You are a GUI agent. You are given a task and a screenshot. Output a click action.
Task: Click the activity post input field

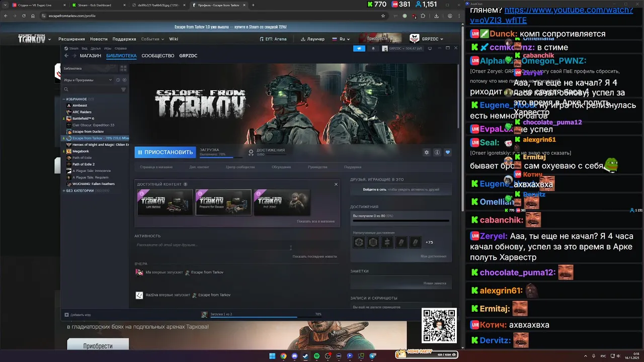[x=236, y=245]
